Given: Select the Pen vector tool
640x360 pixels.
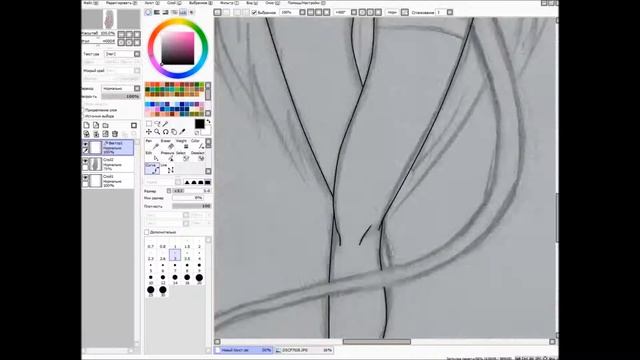Looking at the screenshot, I should pos(151,144).
